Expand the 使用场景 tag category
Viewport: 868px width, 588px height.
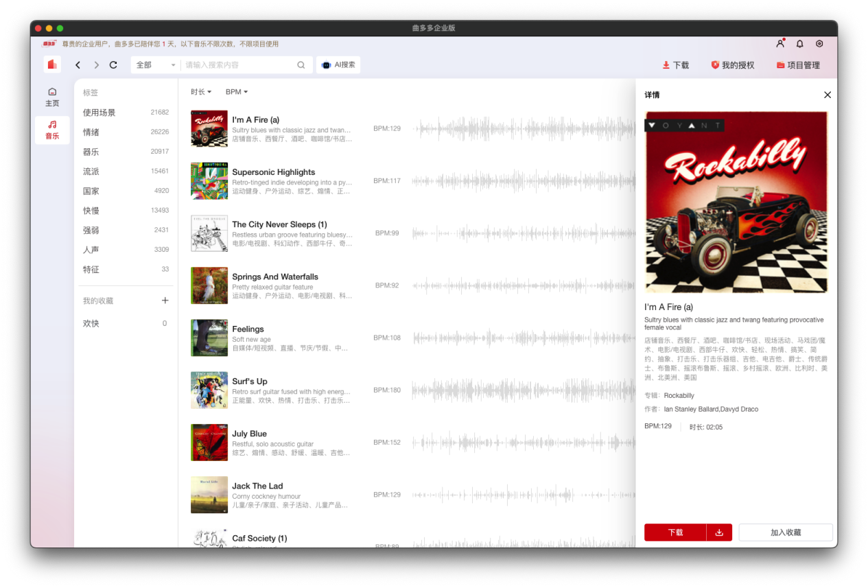click(x=126, y=113)
